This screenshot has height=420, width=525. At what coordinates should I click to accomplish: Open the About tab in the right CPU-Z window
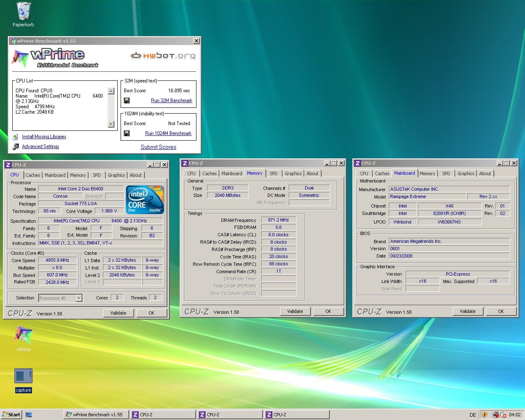pyautogui.click(x=485, y=173)
